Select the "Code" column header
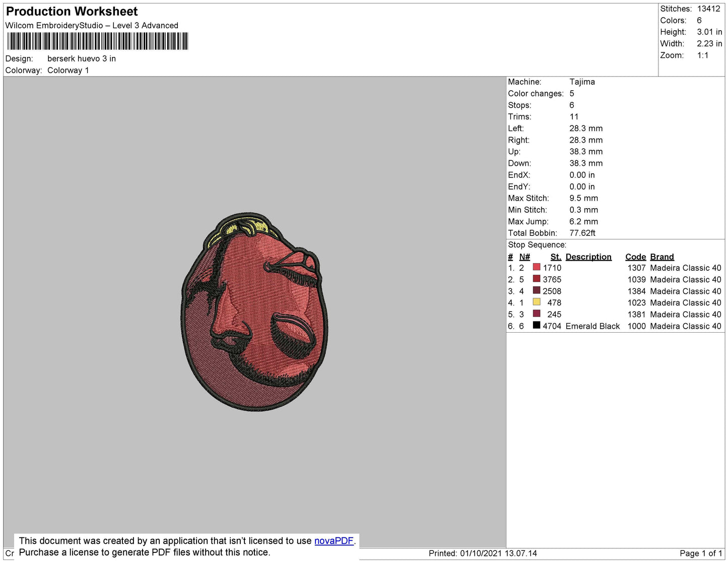 pos(635,257)
